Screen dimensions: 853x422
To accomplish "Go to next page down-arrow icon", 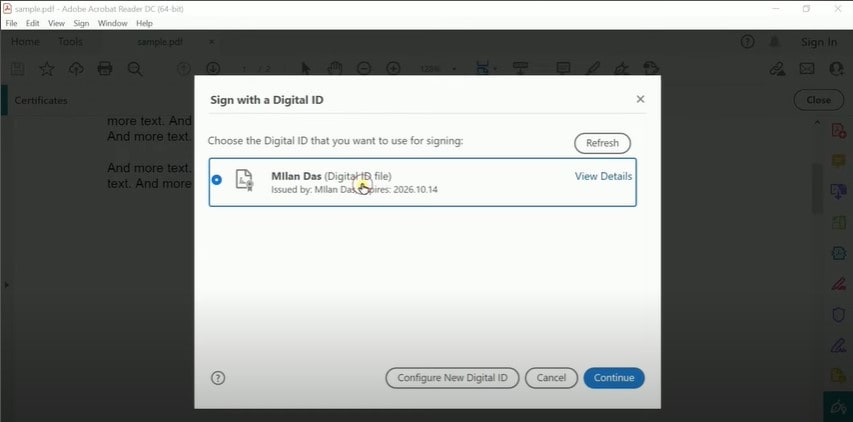I will pyautogui.click(x=213, y=69).
